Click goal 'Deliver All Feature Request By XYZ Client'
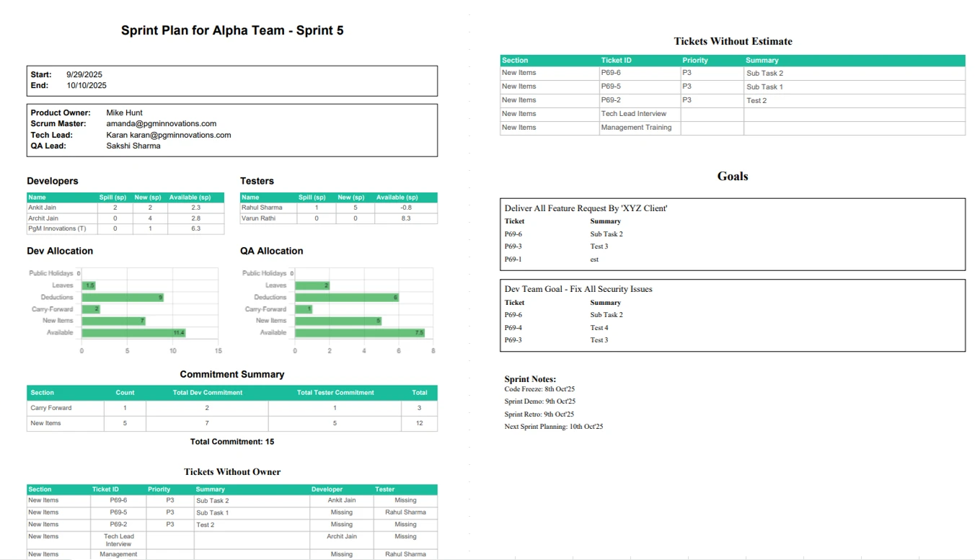This screenshot has height=560, width=975. point(586,208)
